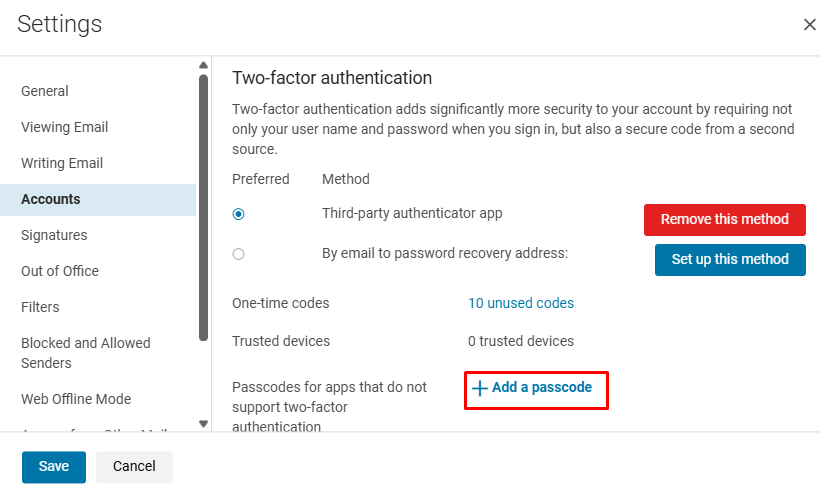The image size is (820, 496).
Task: Select the Accounts section
Action: click(x=51, y=199)
